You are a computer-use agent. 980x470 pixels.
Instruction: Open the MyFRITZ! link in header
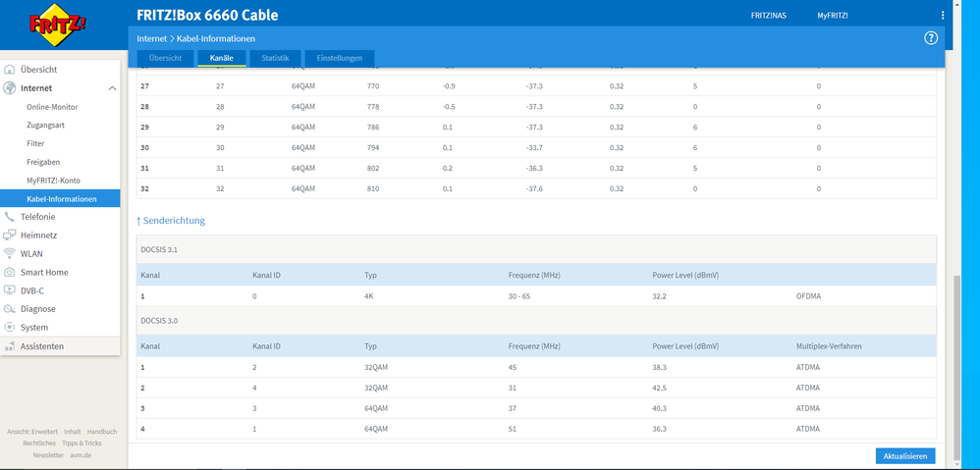(833, 16)
